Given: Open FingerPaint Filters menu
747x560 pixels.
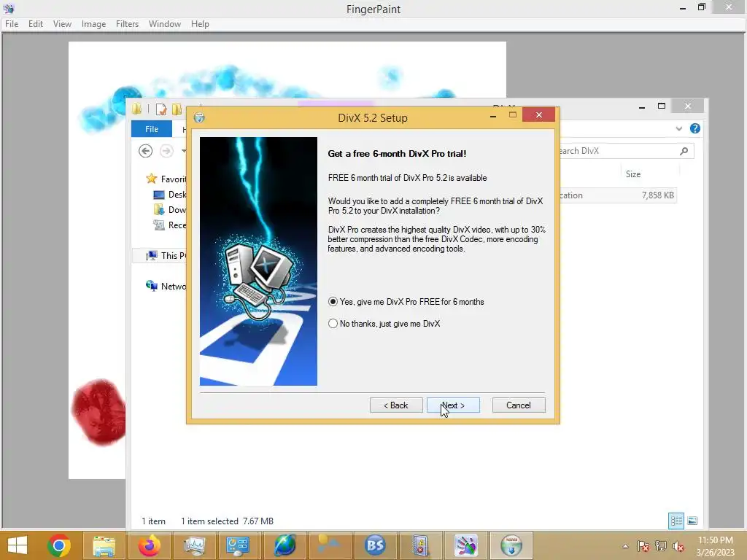Looking at the screenshot, I should click(x=127, y=24).
